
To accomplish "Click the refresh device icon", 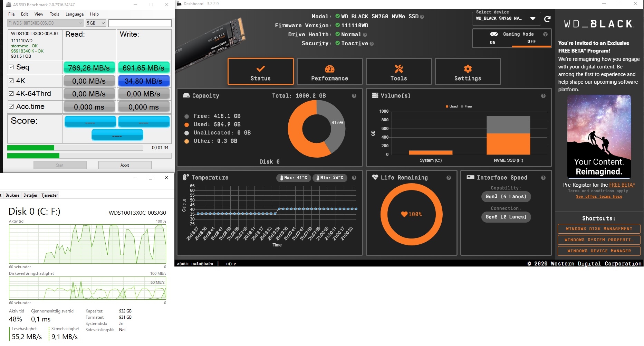I will 547,19.
